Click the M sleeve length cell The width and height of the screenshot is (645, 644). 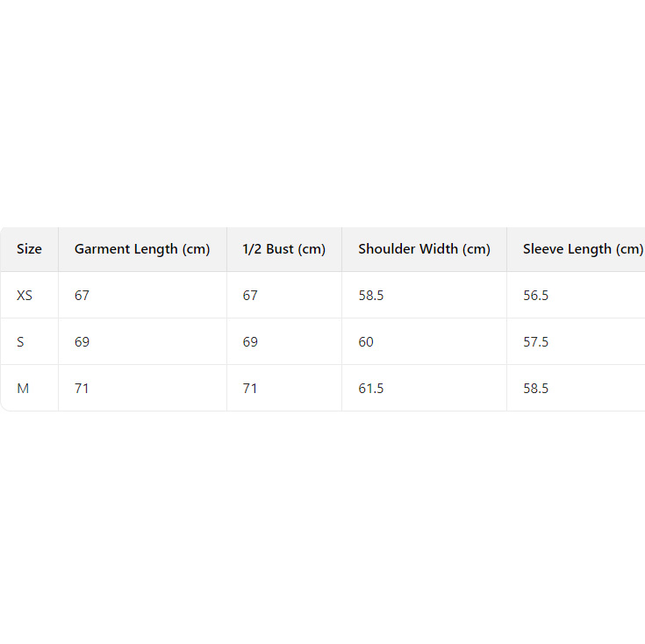point(536,389)
